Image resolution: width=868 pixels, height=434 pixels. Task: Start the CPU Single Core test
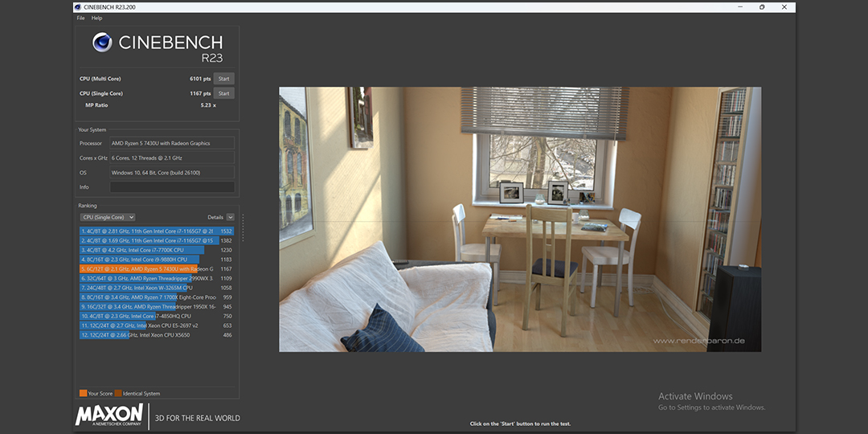click(224, 93)
